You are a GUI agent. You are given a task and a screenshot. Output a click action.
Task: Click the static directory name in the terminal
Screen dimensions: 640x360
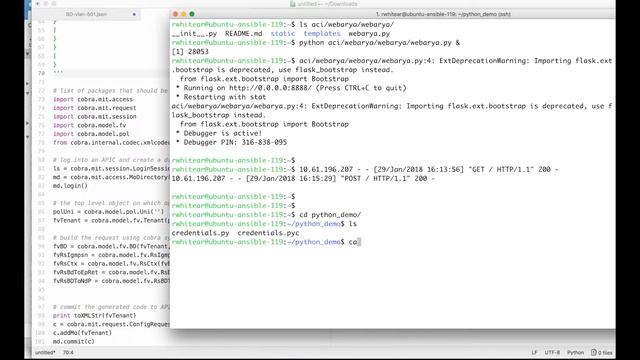283,34
